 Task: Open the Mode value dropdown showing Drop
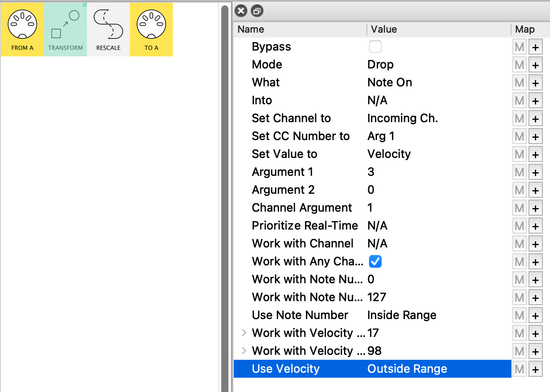tap(380, 65)
